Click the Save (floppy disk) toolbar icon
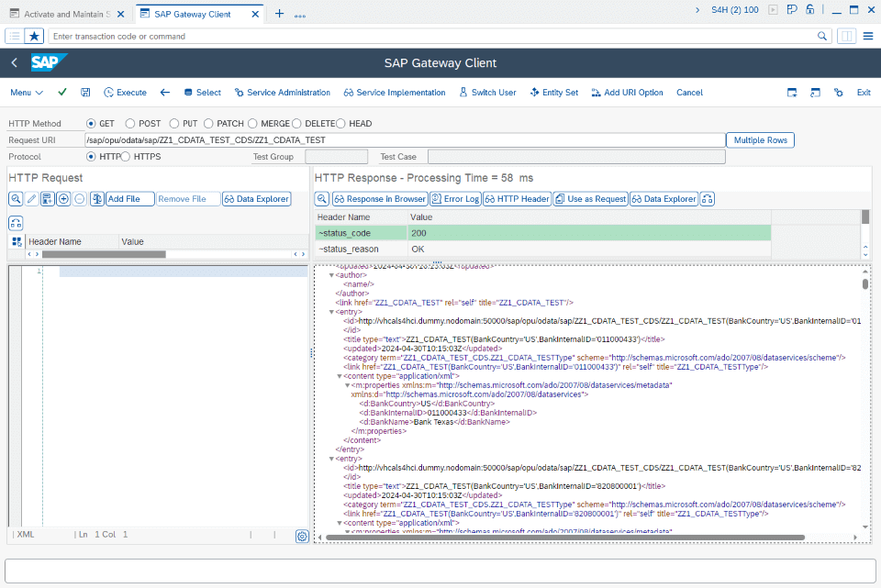This screenshot has width=881, height=588. coord(85,92)
